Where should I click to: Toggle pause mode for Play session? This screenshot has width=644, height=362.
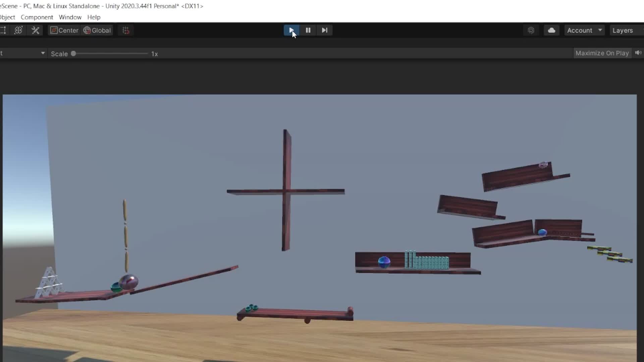tap(308, 30)
